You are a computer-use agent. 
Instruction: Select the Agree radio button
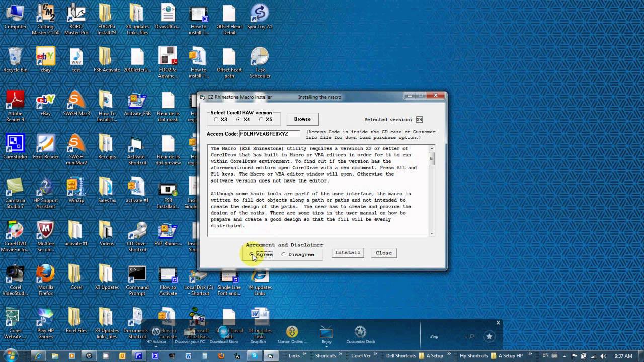click(252, 254)
